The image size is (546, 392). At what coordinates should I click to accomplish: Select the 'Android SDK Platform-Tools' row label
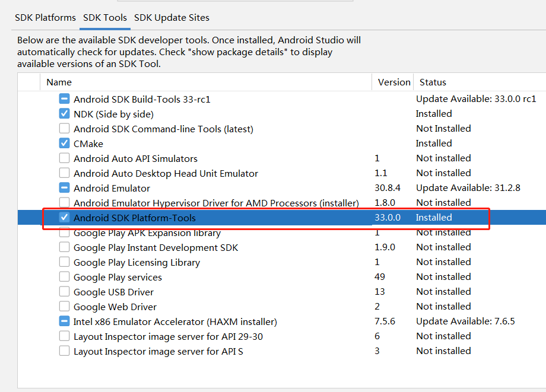(135, 218)
